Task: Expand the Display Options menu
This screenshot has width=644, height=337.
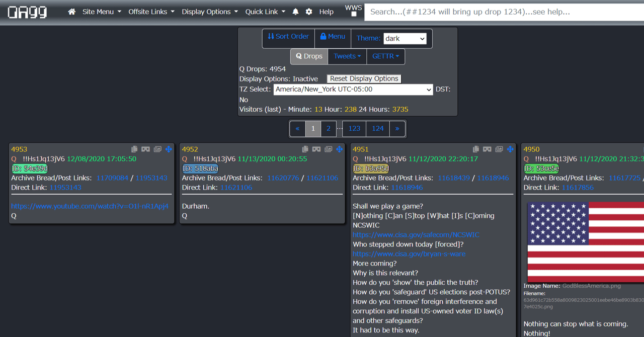Action: [x=210, y=12]
